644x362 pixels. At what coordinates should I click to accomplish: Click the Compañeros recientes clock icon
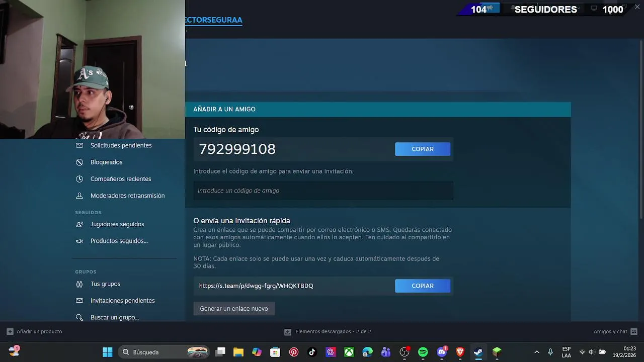click(79, 179)
